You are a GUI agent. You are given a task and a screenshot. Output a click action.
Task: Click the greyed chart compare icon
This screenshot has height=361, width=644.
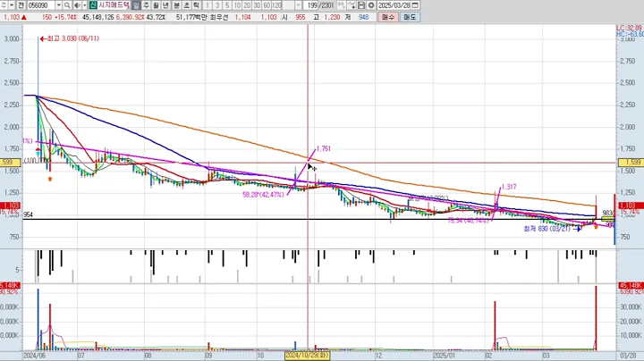(342, 5)
